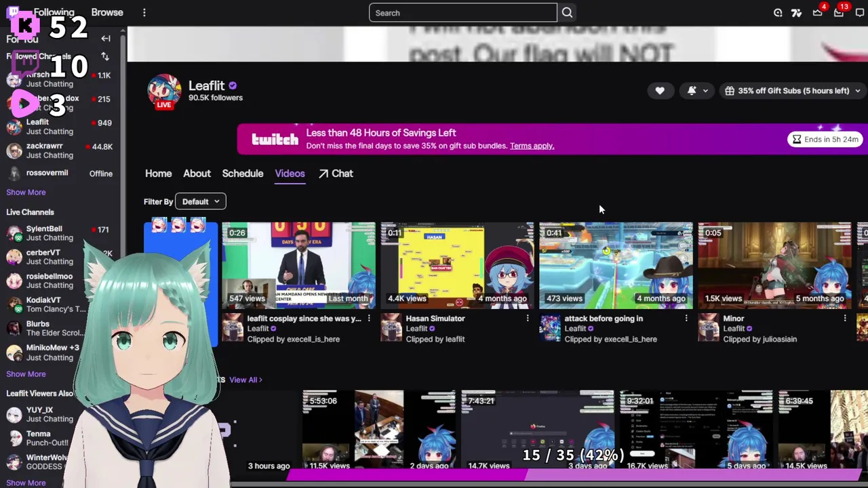Open options for 'Hasan Simulator' clip

(528, 319)
